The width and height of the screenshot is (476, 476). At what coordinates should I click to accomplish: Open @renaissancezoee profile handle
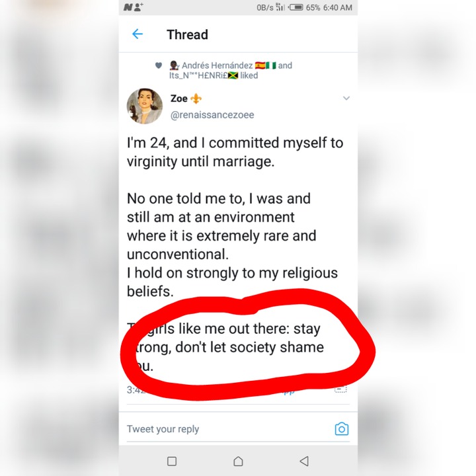pyautogui.click(x=212, y=115)
